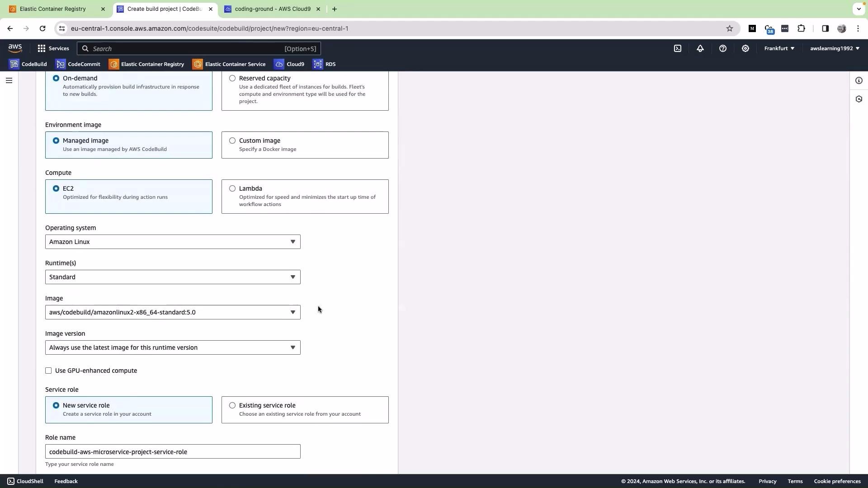Viewport: 868px width, 488px height.
Task: Switch to Elastic Container Registry tab
Action: tap(53, 9)
